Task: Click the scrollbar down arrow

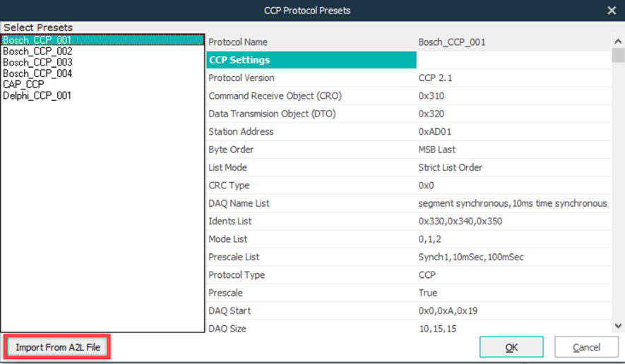Action: click(x=618, y=326)
